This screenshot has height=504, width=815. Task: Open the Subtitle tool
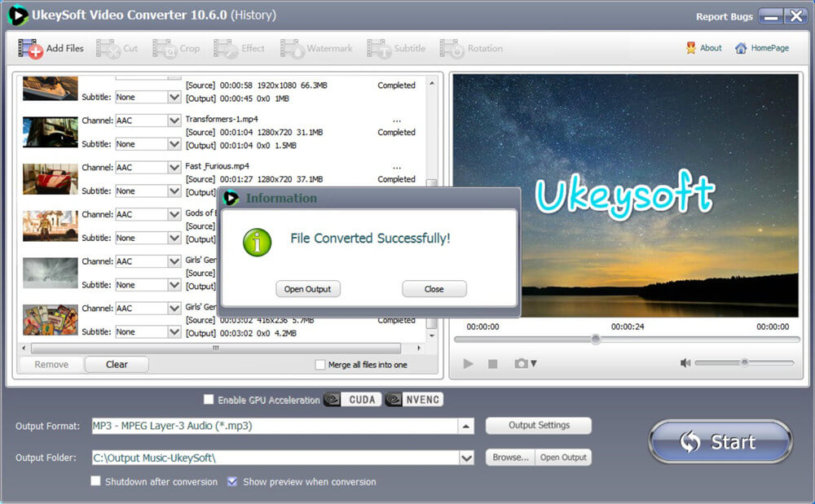[x=396, y=48]
